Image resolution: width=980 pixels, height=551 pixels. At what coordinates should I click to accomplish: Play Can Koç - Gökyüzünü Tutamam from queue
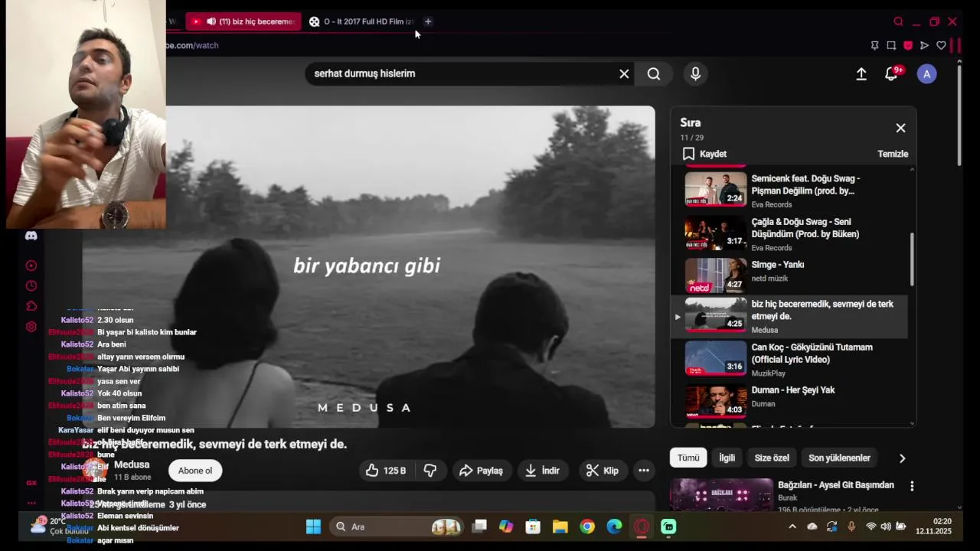pyautogui.click(x=789, y=360)
